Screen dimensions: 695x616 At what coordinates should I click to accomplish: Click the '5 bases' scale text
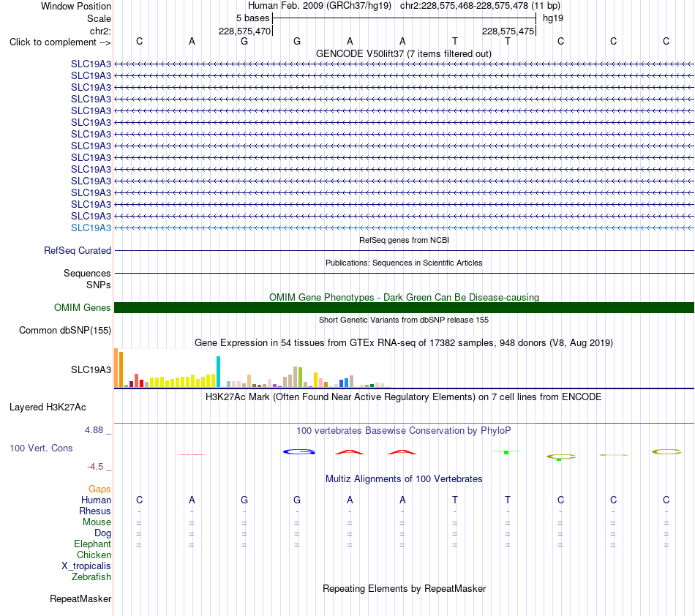pos(252,18)
